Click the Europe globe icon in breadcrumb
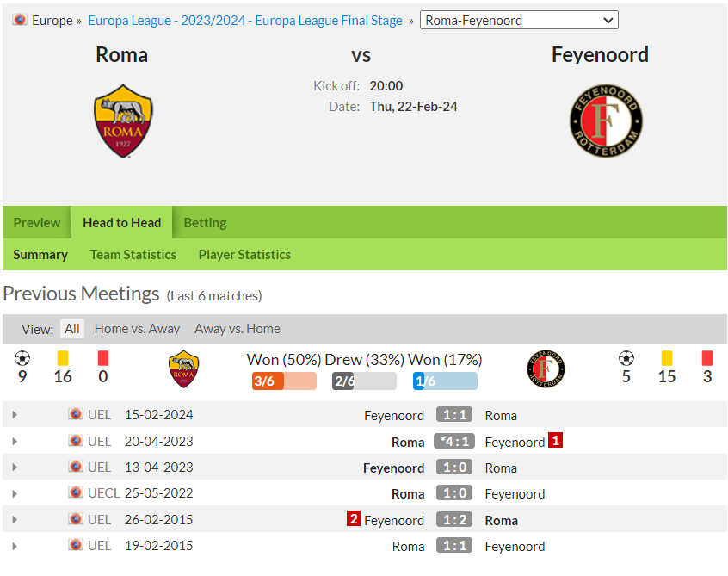 (x=20, y=20)
